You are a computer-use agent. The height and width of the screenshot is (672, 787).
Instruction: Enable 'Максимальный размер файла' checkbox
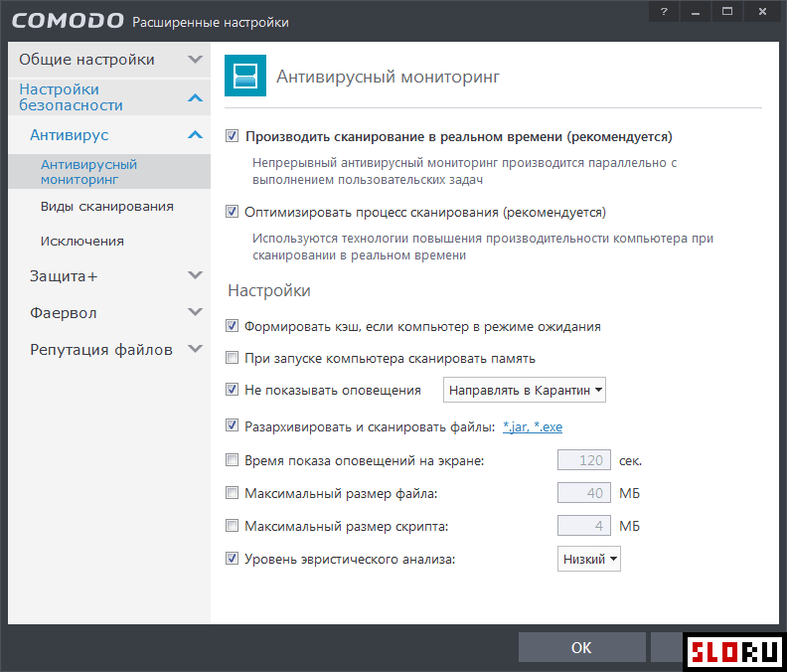pyautogui.click(x=232, y=493)
